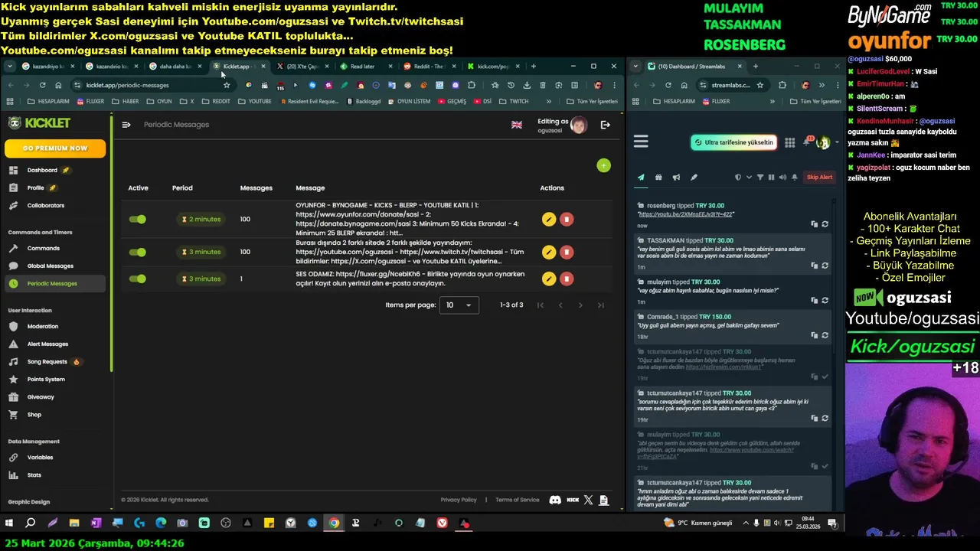Open Terms of Service footer link
980x551 pixels.
click(x=517, y=500)
